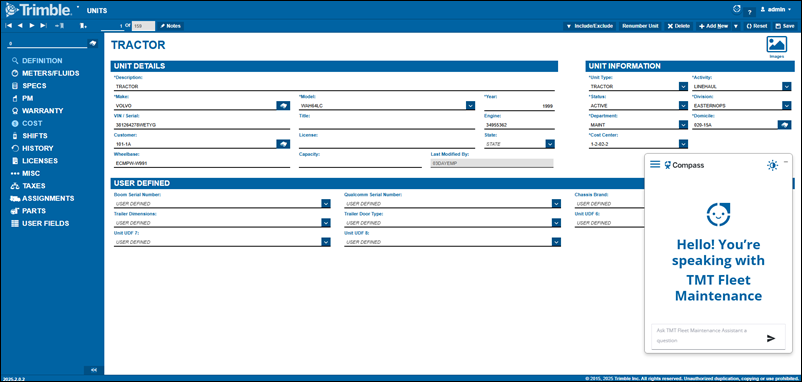
Task: Click the Customer lookup icon
Action: (283, 144)
